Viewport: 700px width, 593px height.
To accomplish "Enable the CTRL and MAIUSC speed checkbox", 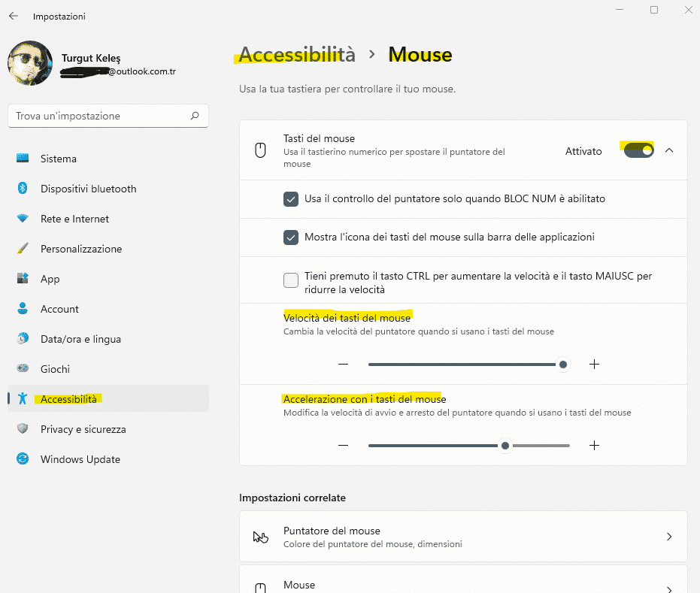I will 291,281.
